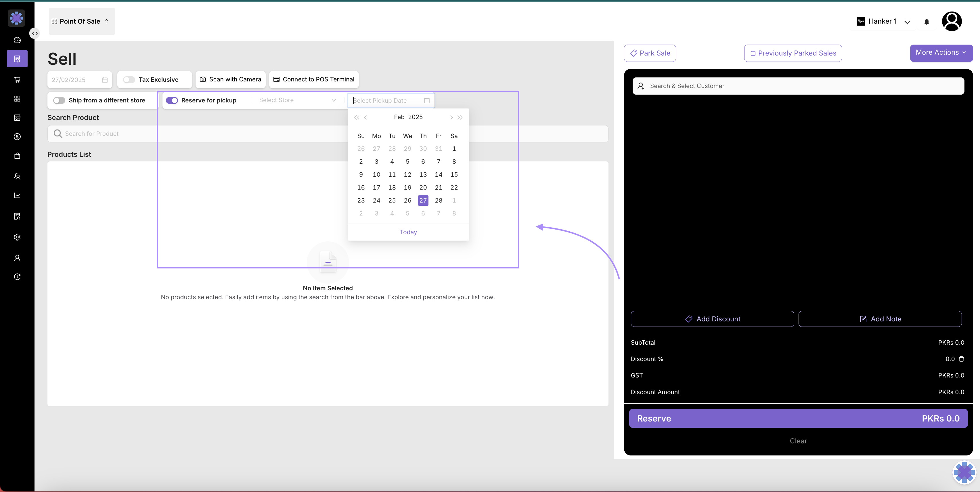Open Point Of Sale module menu
Screen dimensions: 980x492
pos(80,21)
